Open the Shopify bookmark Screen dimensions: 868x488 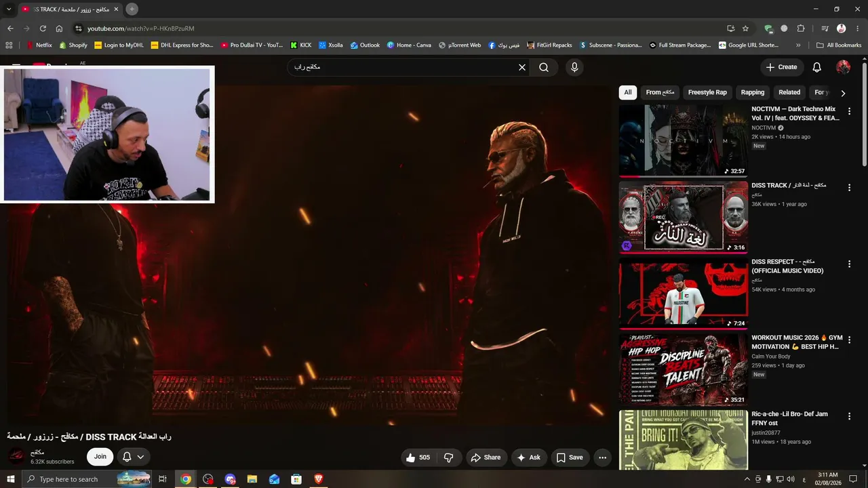coord(73,45)
